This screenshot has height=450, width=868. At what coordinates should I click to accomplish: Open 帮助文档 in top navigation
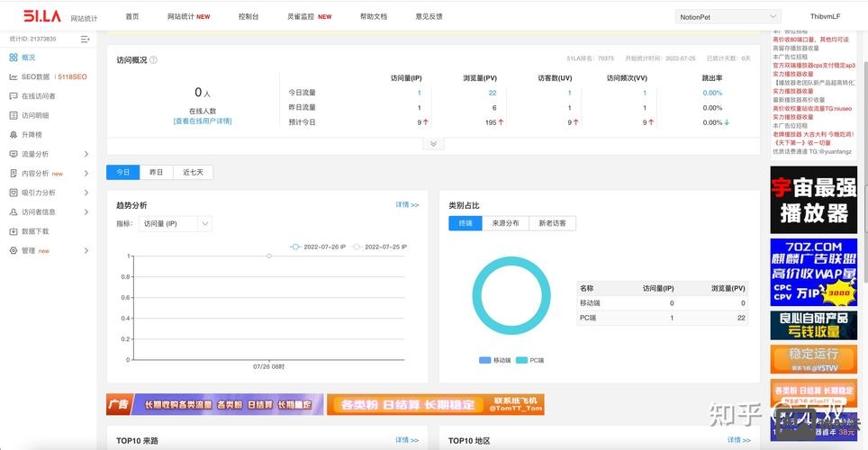(x=374, y=16)
